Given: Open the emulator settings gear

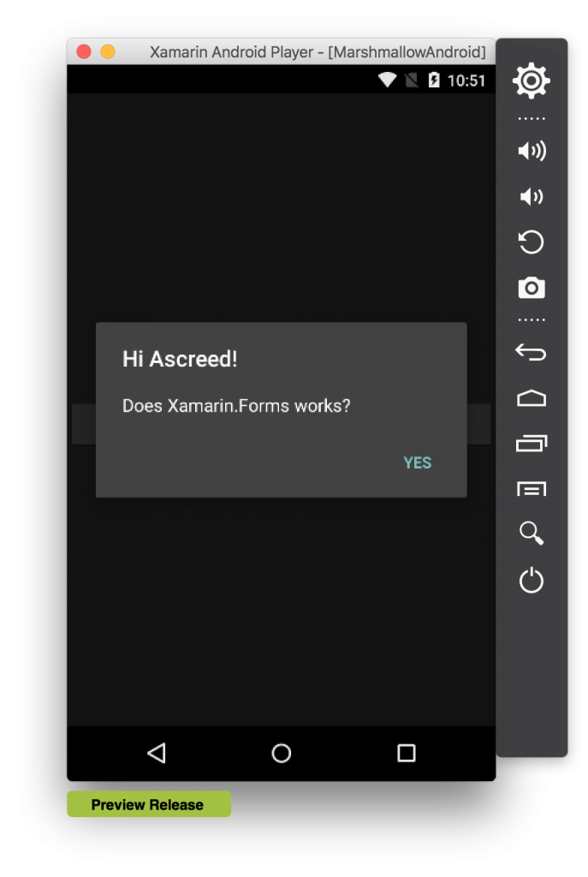Looking at the screenshot, I should tap(531, 81).
